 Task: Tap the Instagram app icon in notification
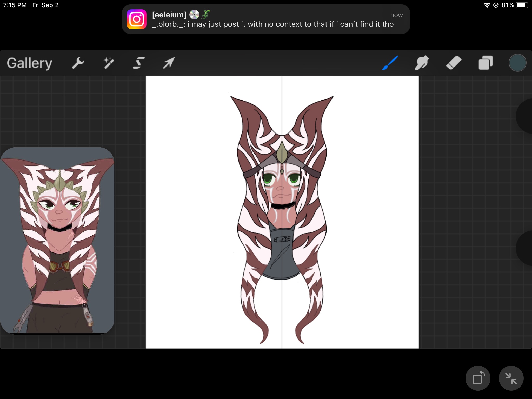click(x=137, y=19)
